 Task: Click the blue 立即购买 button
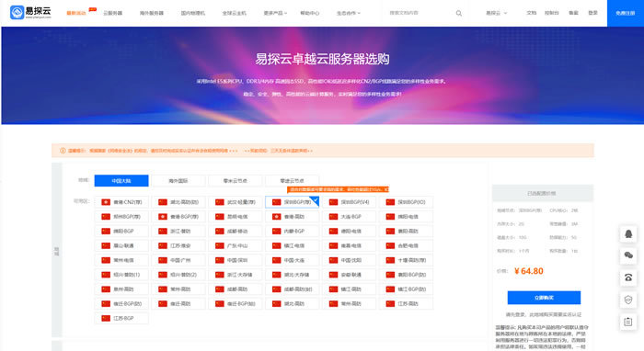(x=545, y=298)
